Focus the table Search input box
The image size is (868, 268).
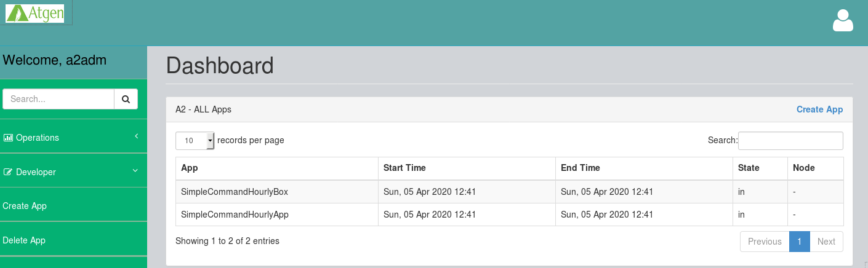click(x=790, y=141)
